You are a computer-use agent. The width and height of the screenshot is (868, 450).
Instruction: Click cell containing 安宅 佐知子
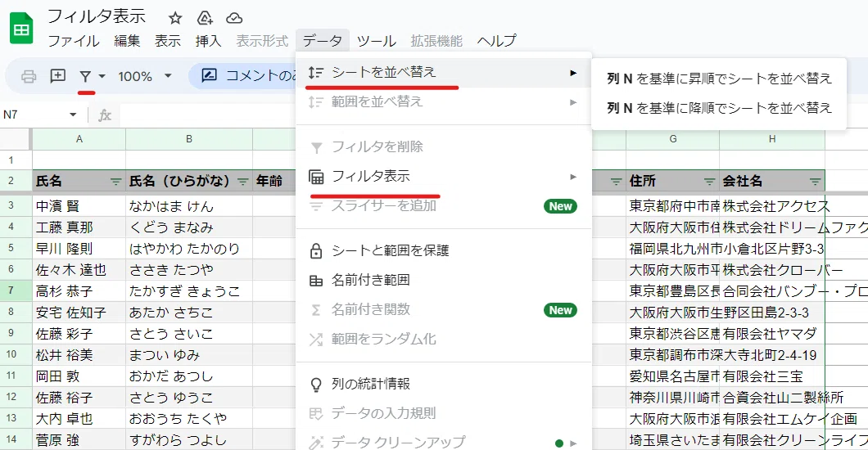[x=79, y=313]
